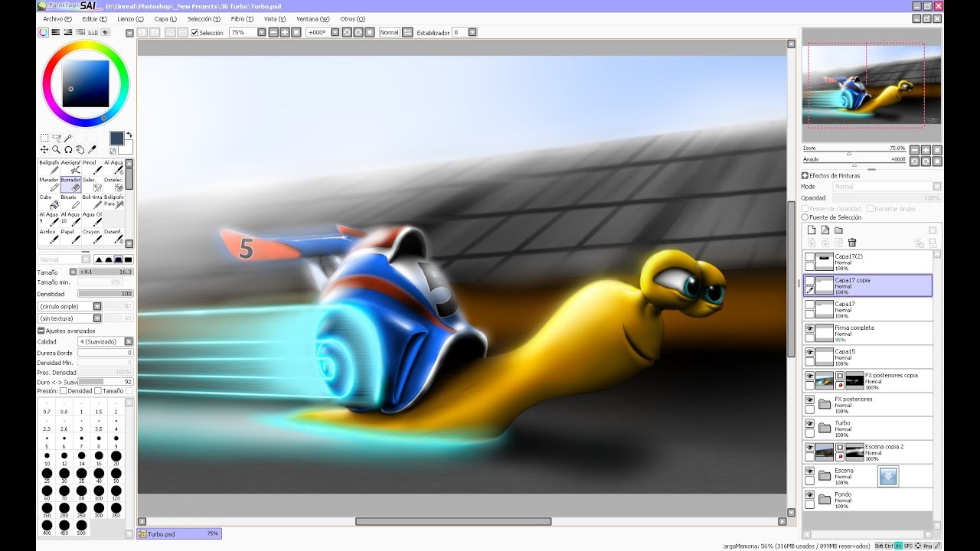The image size is (980, 551).
Task: Choose the Bolígrafo pen tool
Action: 49,167
